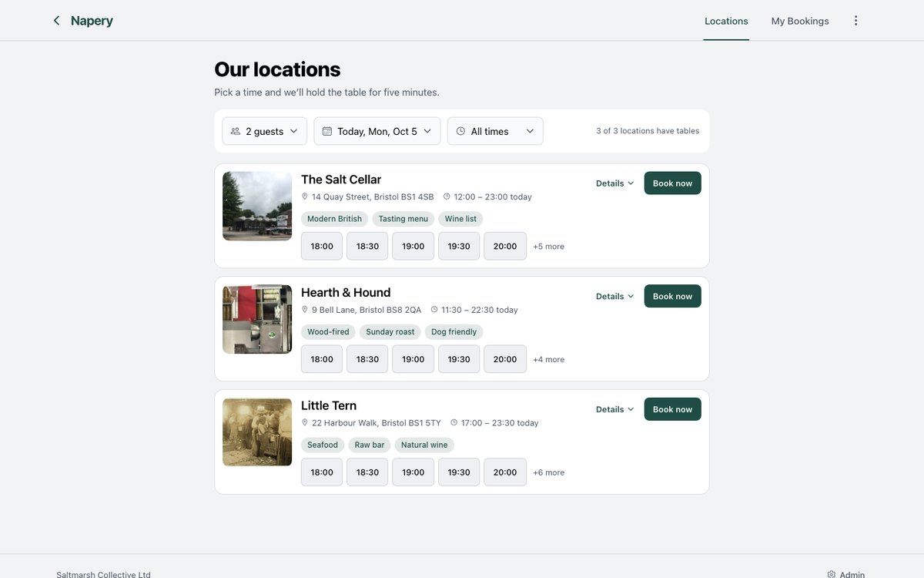Click the Napery logo text
The width and height of the screenshot is (924, 578).
point(92,21)
